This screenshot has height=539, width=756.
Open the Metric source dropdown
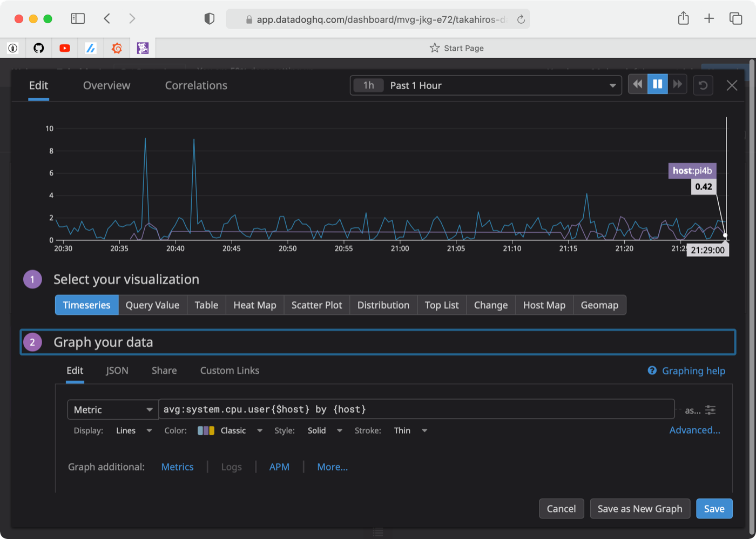coord(113,409)
